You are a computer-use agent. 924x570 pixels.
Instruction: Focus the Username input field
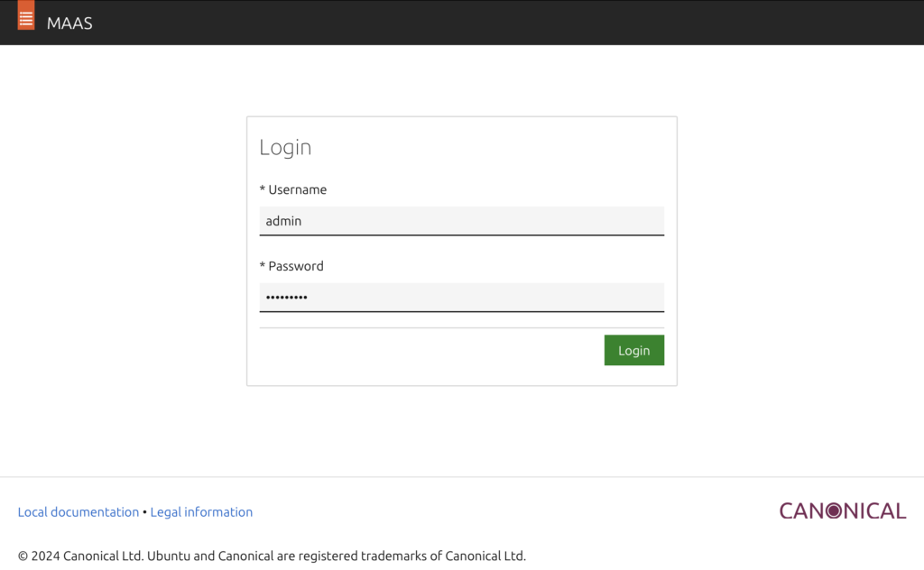click(x=461, y=221)
